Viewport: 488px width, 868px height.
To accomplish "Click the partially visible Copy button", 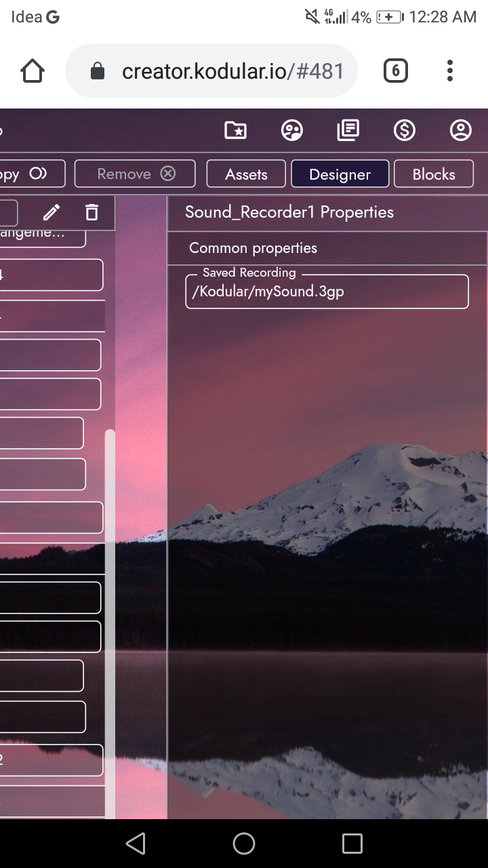I will [x=32, y=174].
